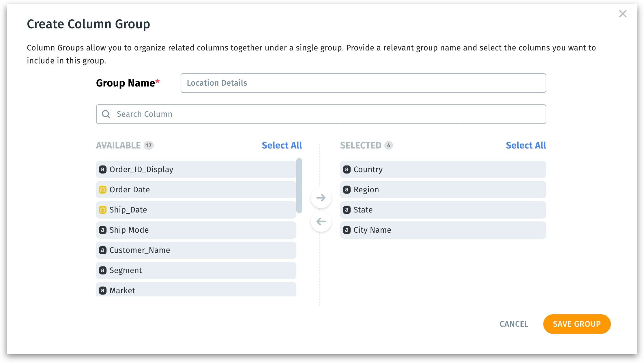
Task: Click the Search Column input field
Action: (x=326, y=114)
